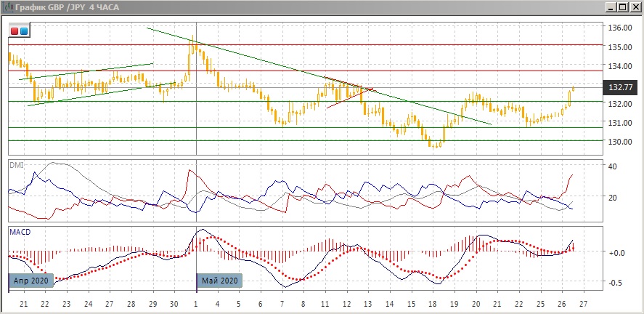
Task: Click the 130.00 price axis label
Action: tap(620, 142)
